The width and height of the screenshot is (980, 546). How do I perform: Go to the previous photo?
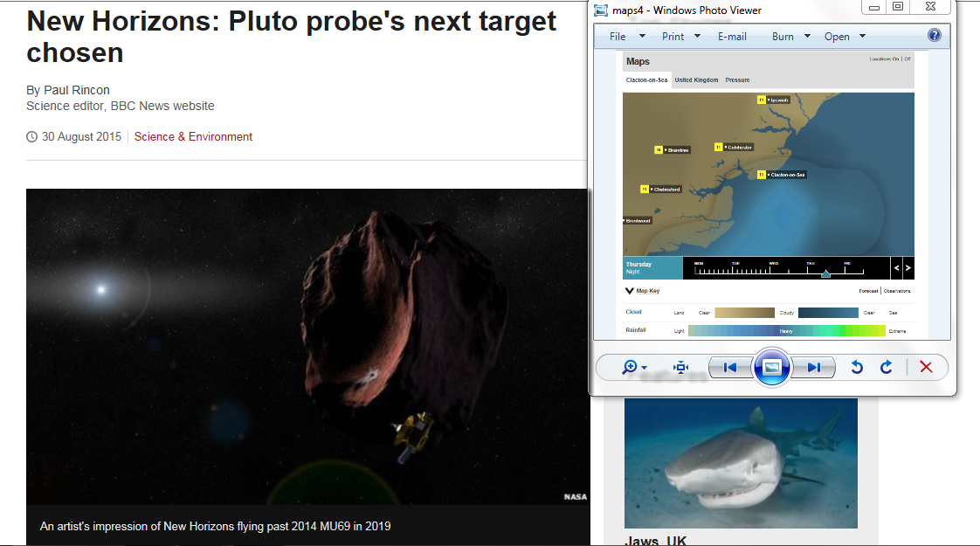coord(730,368)
